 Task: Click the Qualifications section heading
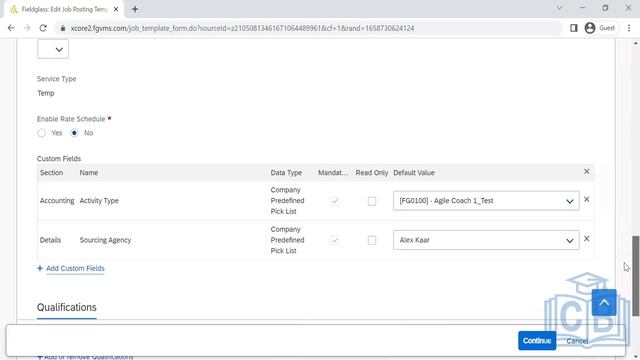[67, 307]
